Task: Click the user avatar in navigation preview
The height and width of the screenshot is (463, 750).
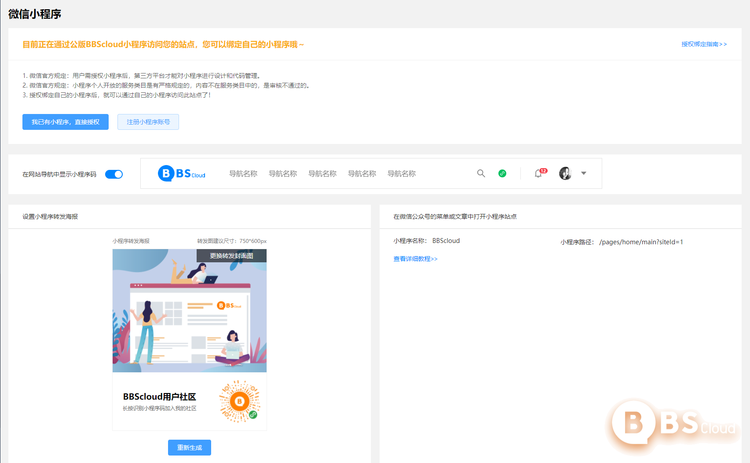Action: 565,173
